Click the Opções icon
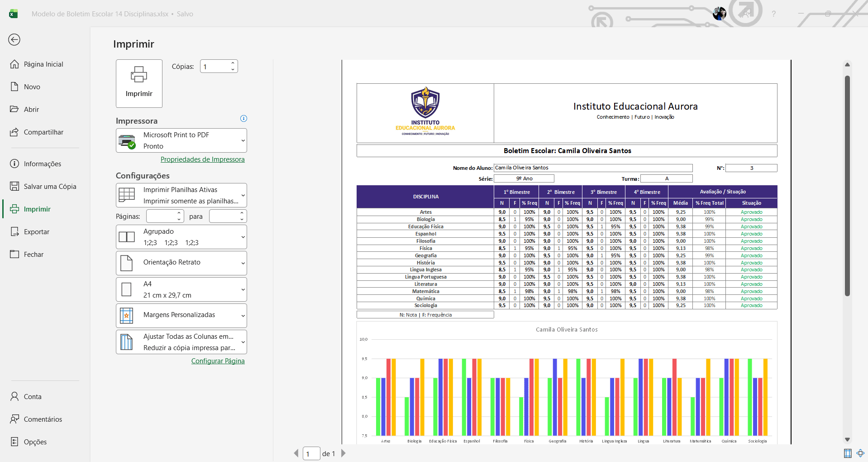 [x=14, y=442]
